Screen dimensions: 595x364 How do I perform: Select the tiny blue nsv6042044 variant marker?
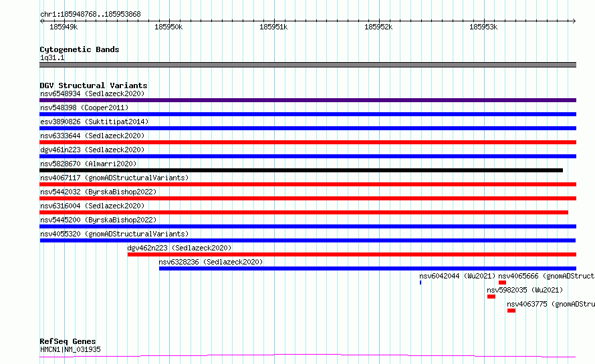click(x=421, y=283)
